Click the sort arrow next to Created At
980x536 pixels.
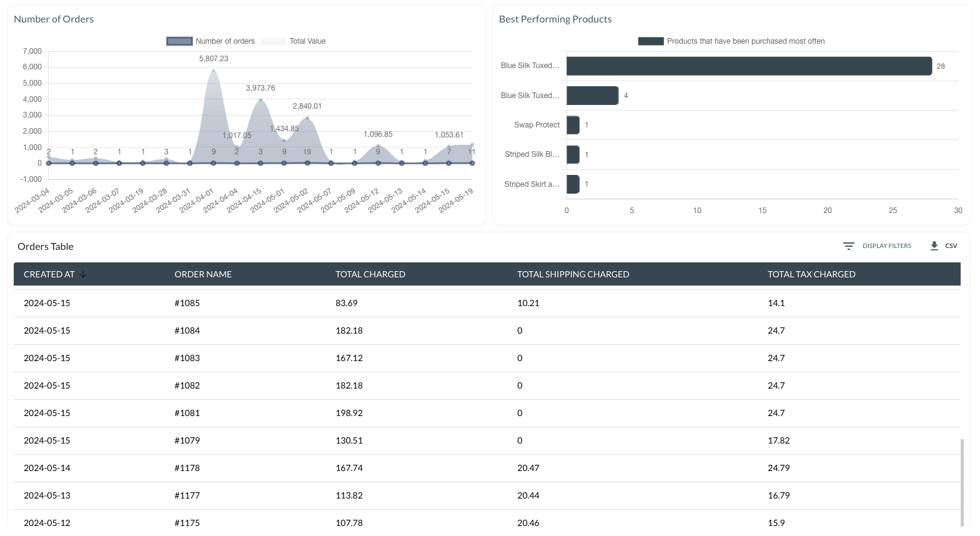click(83, 274)
